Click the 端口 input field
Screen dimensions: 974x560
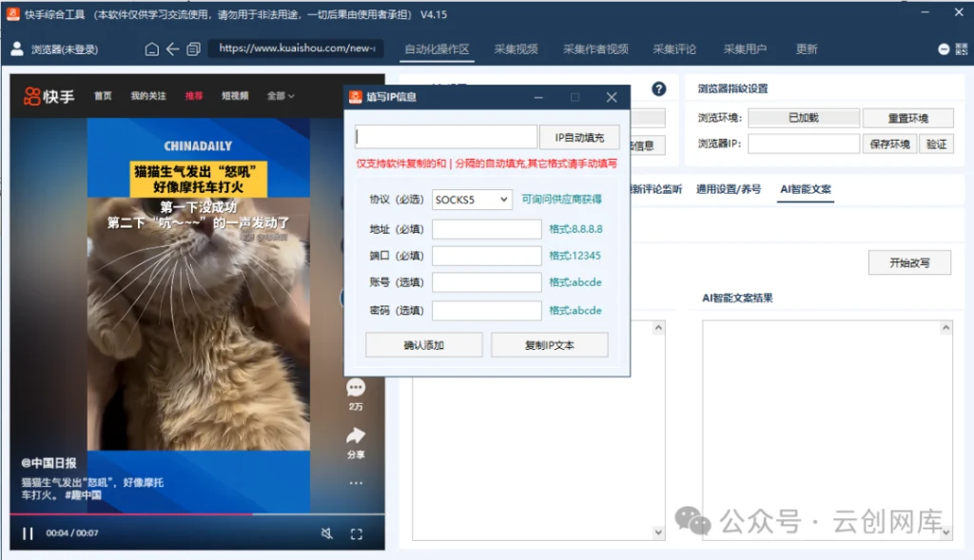(x=486, y=256)
